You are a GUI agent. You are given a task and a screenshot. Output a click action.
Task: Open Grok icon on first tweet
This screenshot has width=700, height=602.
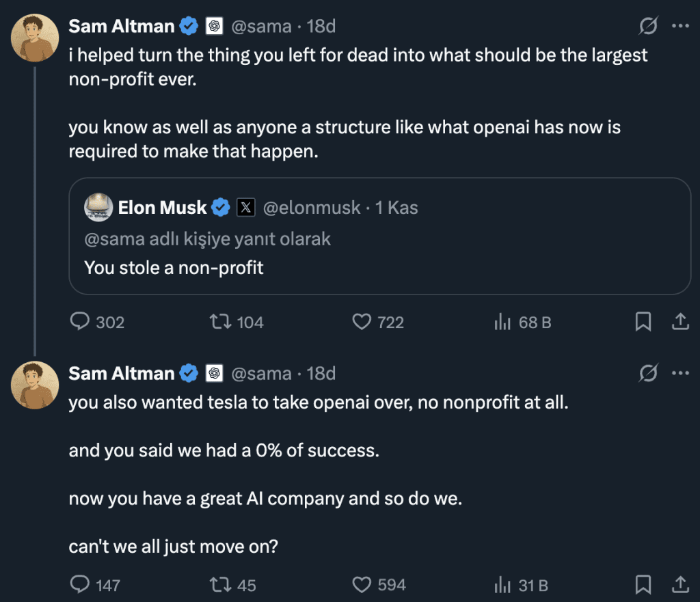648,27
